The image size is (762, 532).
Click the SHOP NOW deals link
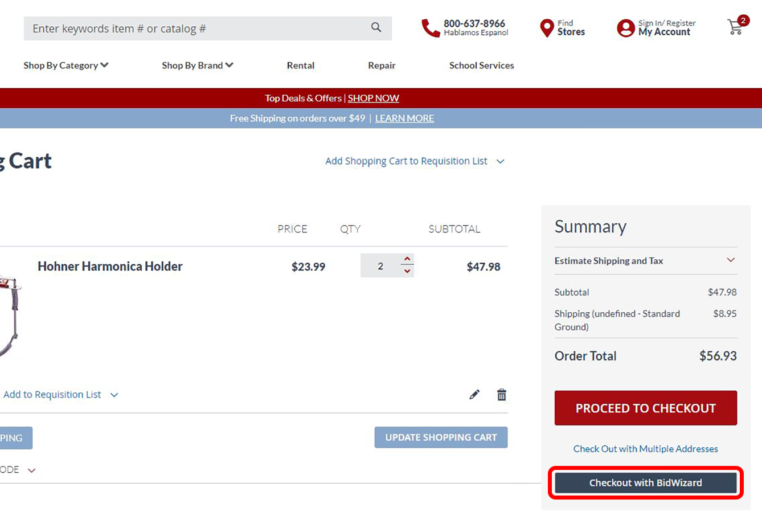click(373, 98)
